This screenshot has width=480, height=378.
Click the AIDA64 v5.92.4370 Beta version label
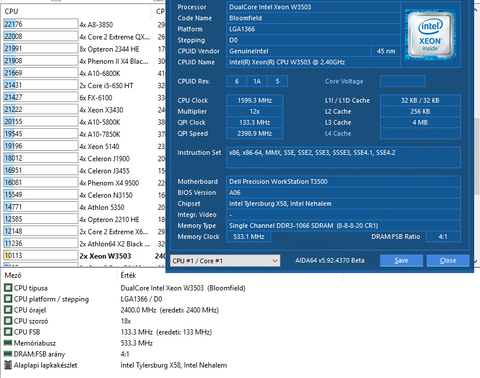click(x=330, y=260)
